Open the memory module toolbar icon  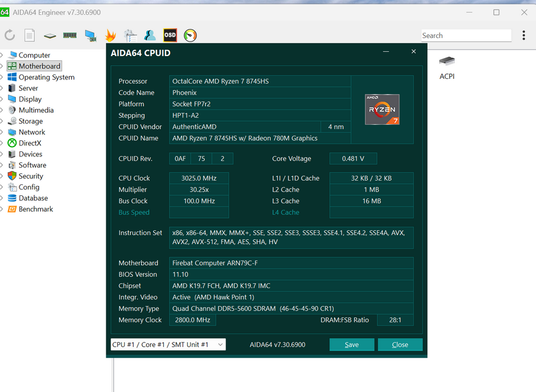70,35
